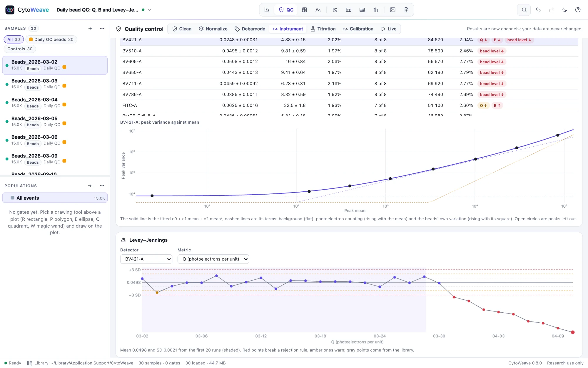588x368 pixels.
Task: Open the sliders compensation icon in toolbar
Action: point(376,10)
